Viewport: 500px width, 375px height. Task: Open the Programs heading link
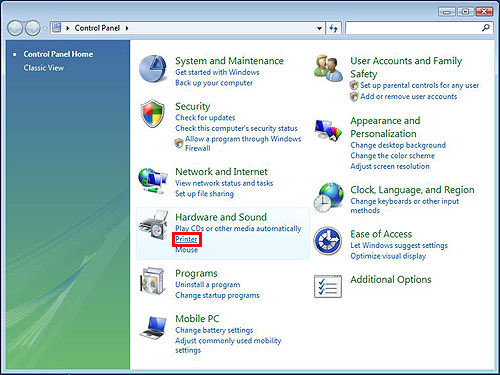(x=196, y=273)
